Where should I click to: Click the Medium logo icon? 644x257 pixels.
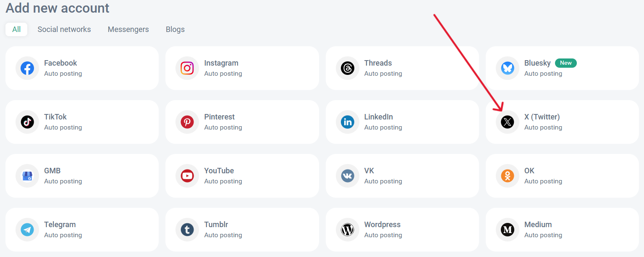click(508, 230)
